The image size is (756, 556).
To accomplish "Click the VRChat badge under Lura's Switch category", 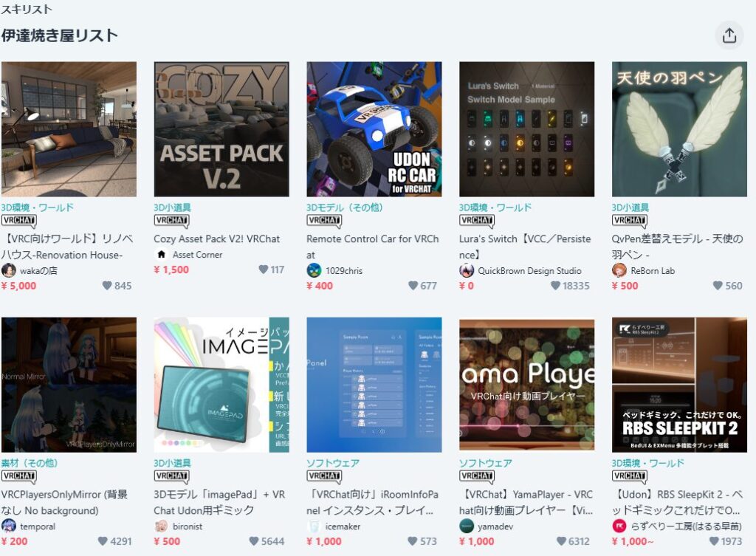I will tap(477, 221).
